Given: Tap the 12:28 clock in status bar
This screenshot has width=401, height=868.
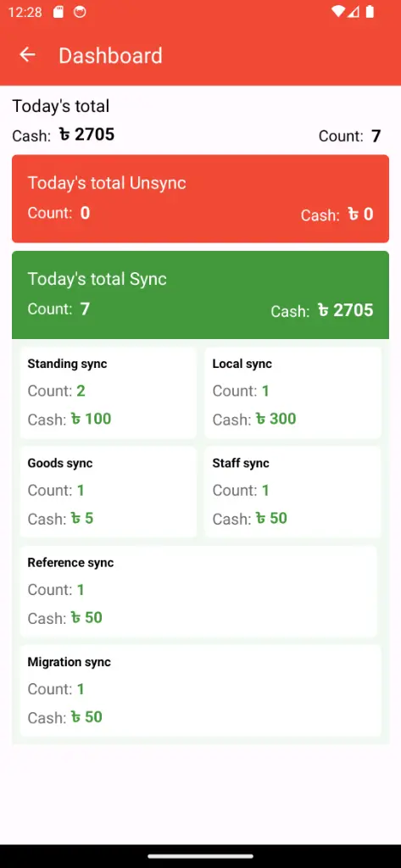Looking at the screenshot, I should coord(25,12).
